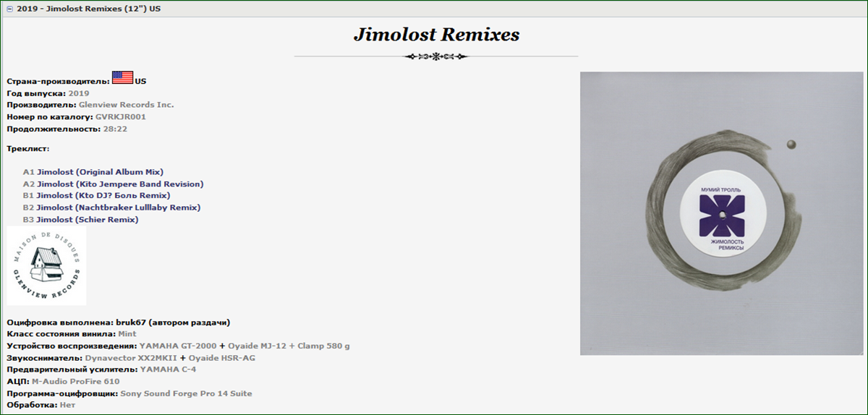Viewport: 868px width, 415px height.
Task: Click the vinyl condition value 'Mint'
Action: (x=128, y=334)
